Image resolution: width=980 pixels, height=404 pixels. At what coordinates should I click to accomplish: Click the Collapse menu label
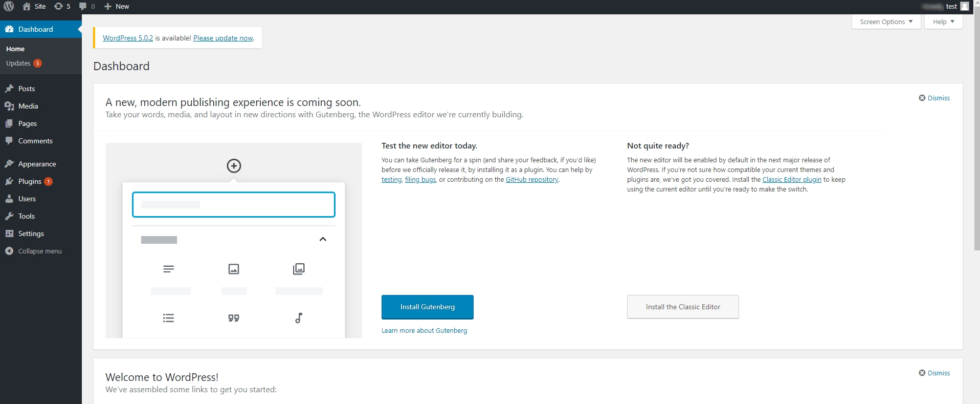(x=40, y=251)
